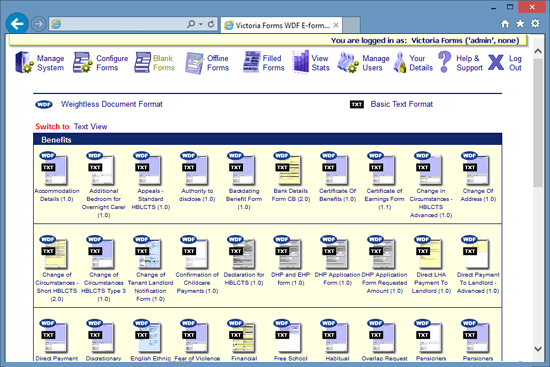Open Certificate Of Benefits (1.0) form link
Screen dimensions: 550x367
337,195
